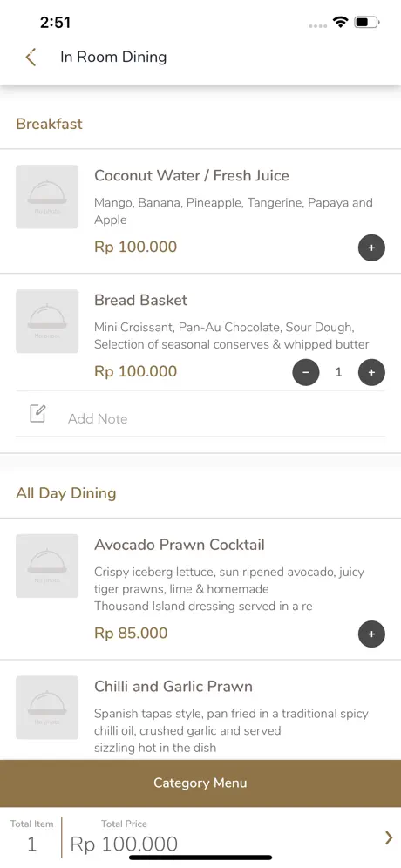Image resolution: width=401 pixels, height=868 pixels.
Task: Click the Add Note pencil icon
Action: [x=37, y=414]
